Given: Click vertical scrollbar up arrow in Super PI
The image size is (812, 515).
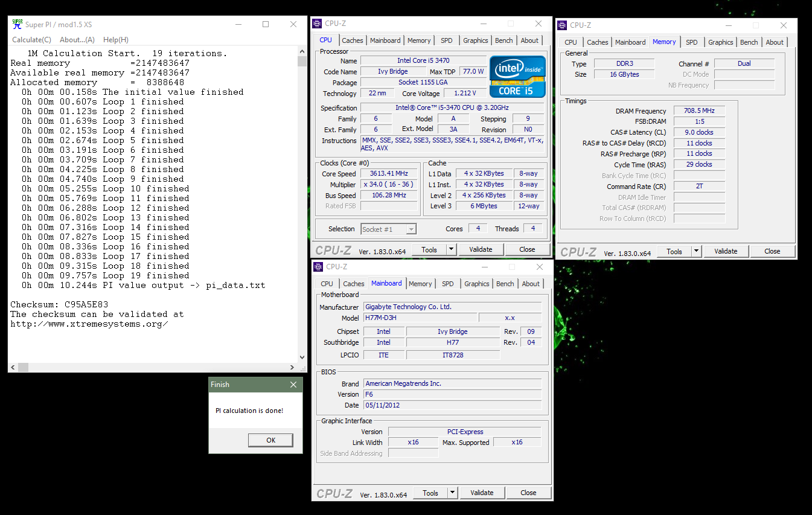Looking at the screenshot, I should click(302, 53).
